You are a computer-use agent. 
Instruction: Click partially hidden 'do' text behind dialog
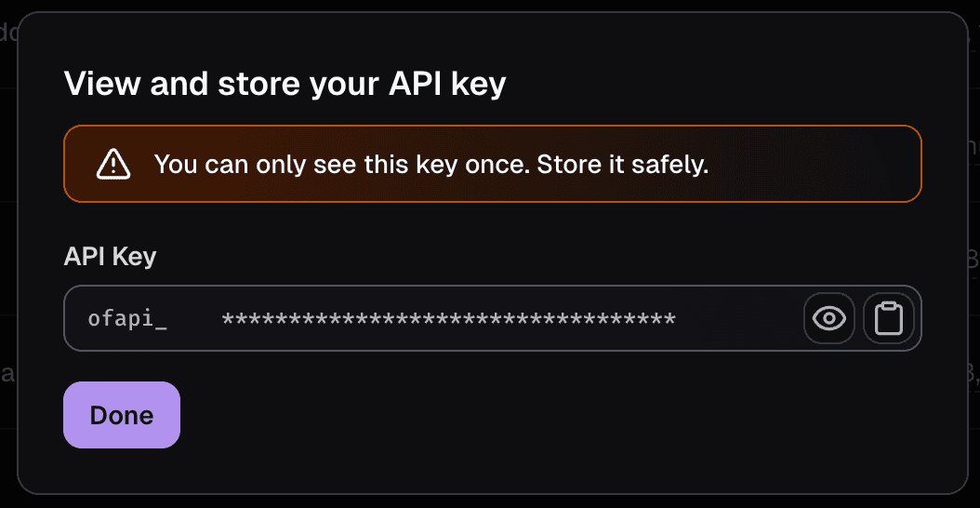pos(8,33)
